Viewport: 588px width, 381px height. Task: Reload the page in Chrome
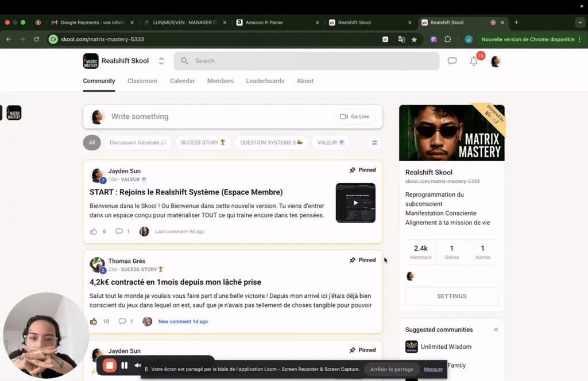pos(36,40)
